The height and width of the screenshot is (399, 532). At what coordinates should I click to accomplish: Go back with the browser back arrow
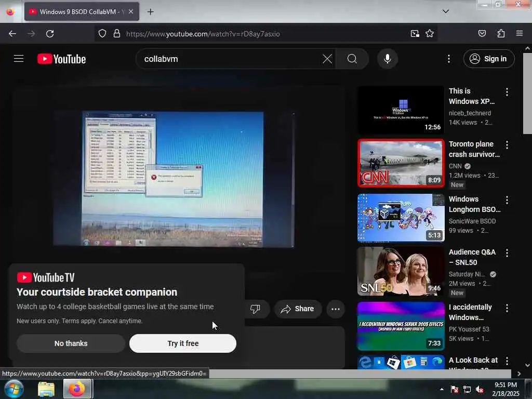pos(12,34)
